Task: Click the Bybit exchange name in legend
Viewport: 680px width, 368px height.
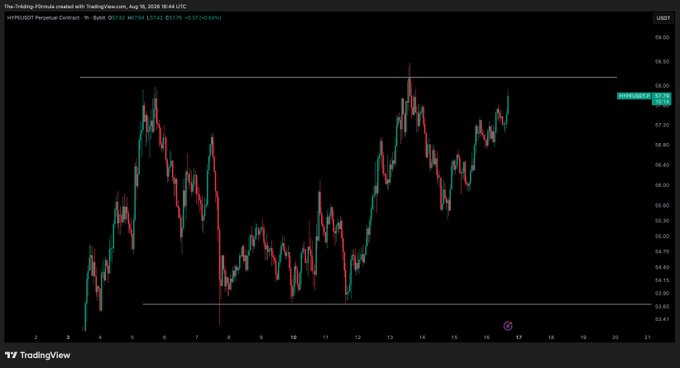Action: pos(99,18)
